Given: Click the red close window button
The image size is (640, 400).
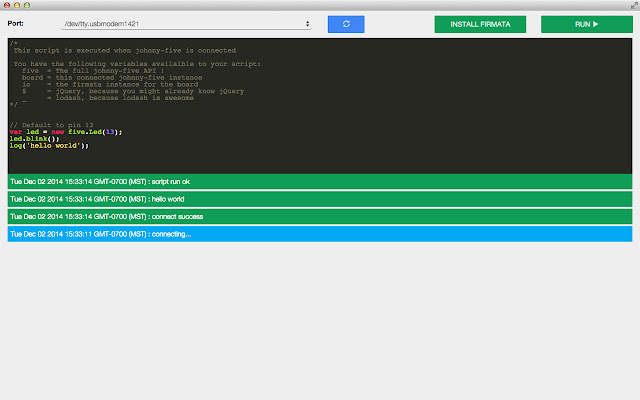Looking at the screenshot, I should click(x=7, y=5).
